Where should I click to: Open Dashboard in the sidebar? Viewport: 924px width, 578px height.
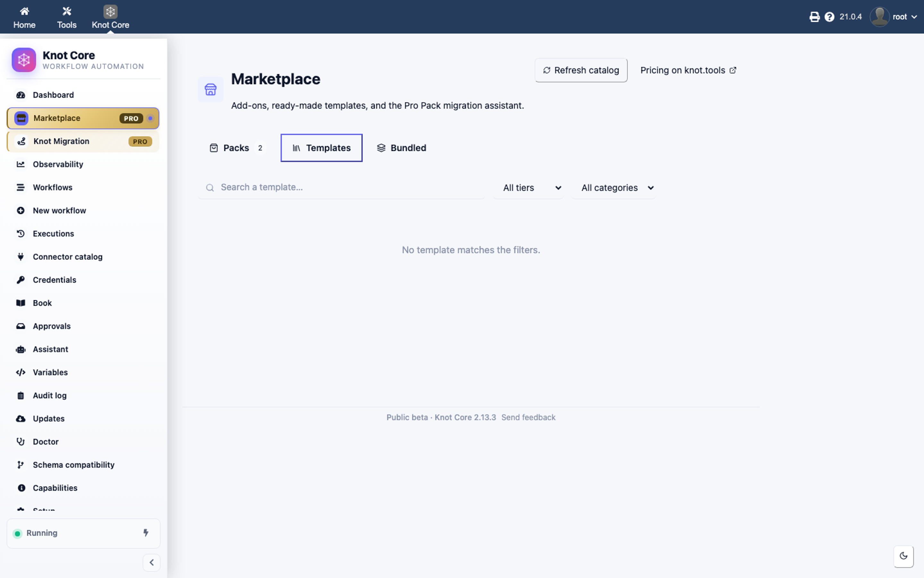(83, 95)
